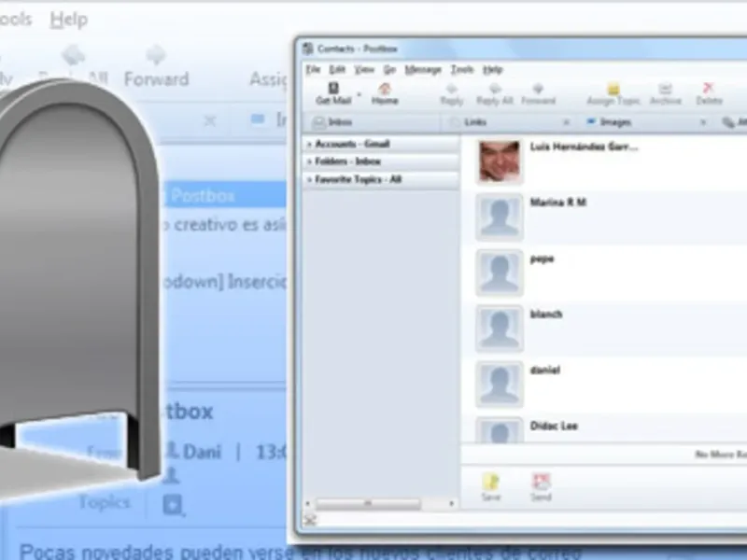Image resolution: width=747 pixels, height=560 pixels.
Task: Click the sidebar scrollbar right arrow
Action: point(451,503)
